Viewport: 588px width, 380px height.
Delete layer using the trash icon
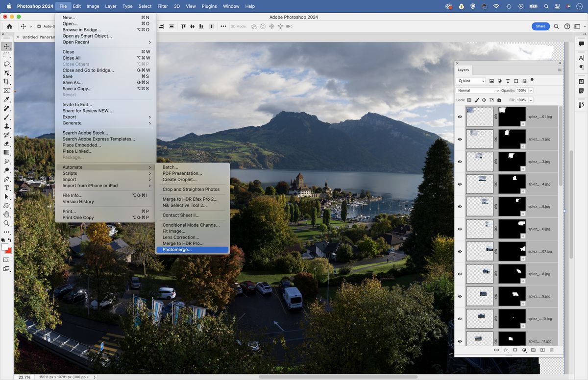tap(552, 350)
